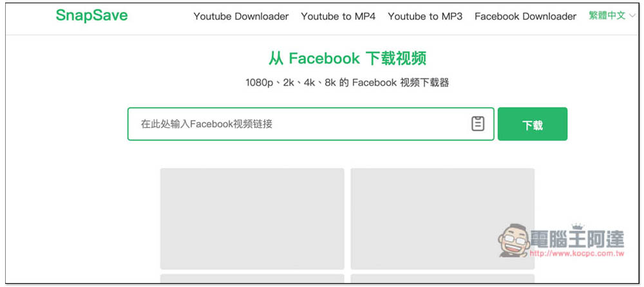644x287 pixels.
Task: Go to Youtube to MP4
Action: coord(338,17)
